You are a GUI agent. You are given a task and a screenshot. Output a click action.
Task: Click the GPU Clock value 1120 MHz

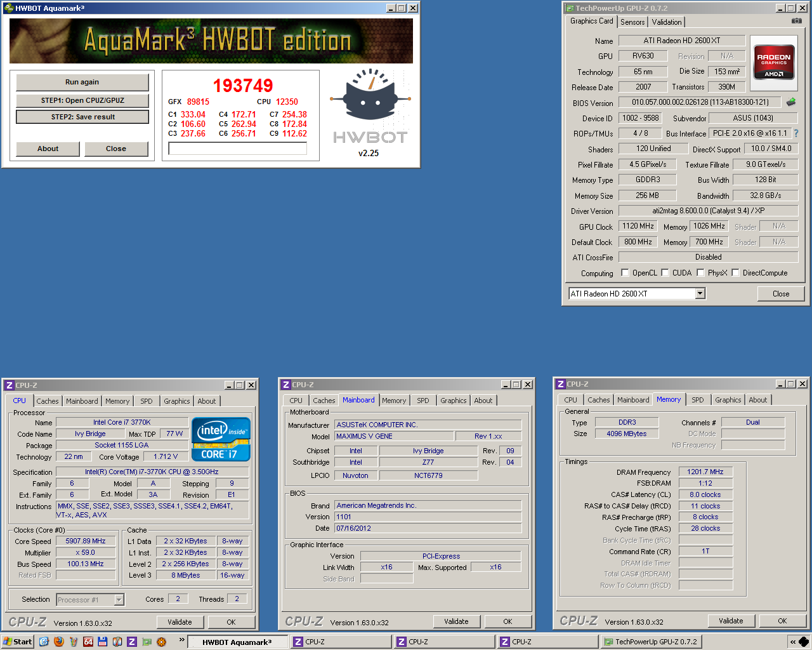[638, 226]
